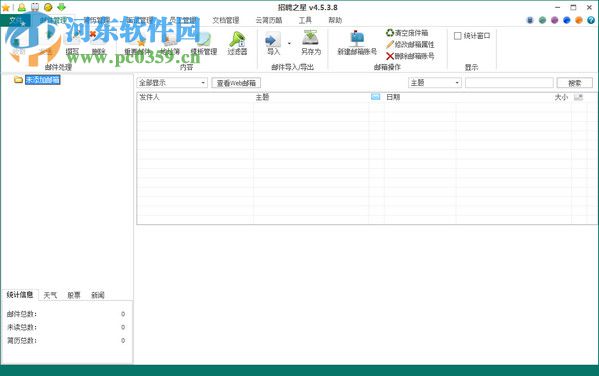The image size is (599, 376).
Task: Switch to the 云简历酷 ribbon tab
Action: point(269,20)
